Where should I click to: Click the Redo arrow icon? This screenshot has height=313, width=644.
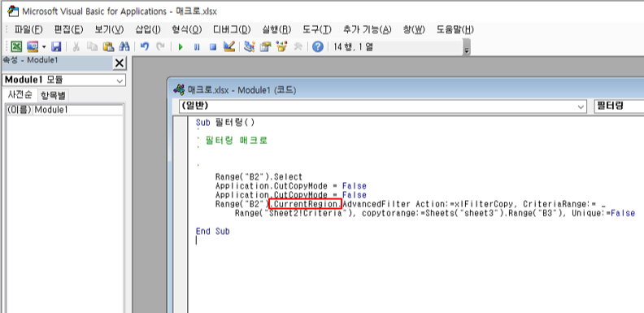[x=160, y=47]
